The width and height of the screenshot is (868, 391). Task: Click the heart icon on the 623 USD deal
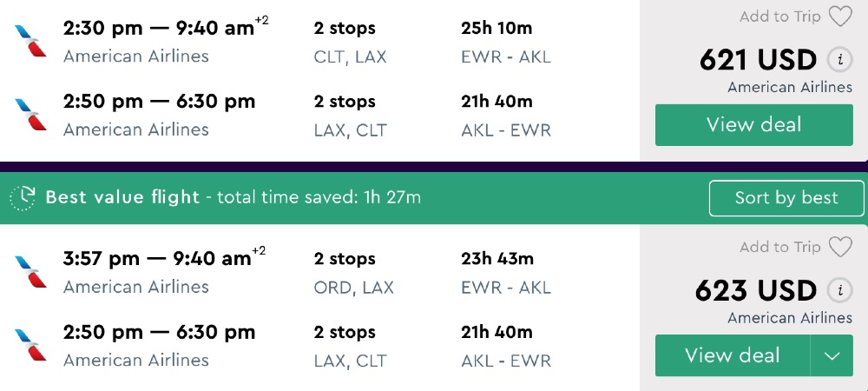[x=840, y=248]
